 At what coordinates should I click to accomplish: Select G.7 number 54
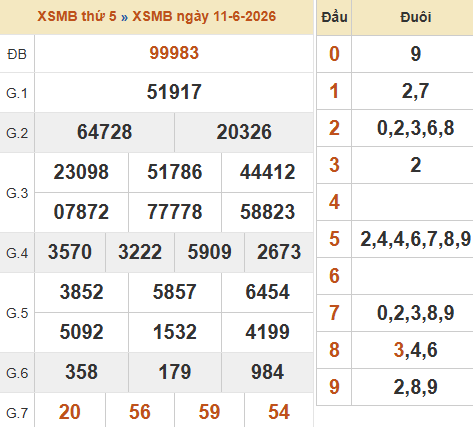279,412
